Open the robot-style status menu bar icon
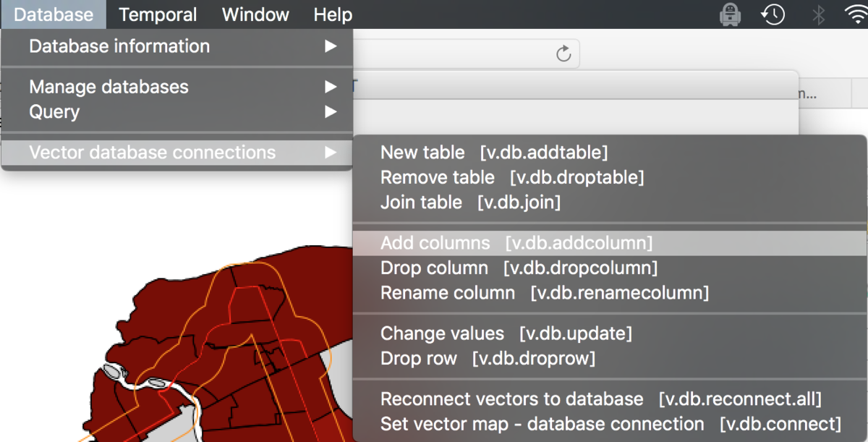868x442 pixels. [730, 14]
